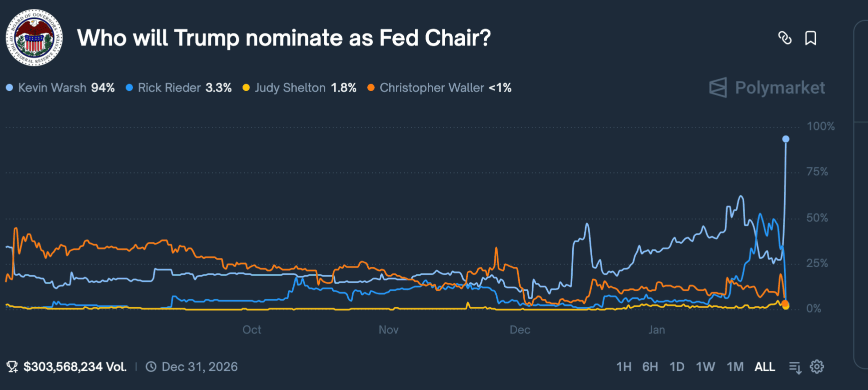Click the copy link icon

click(x=785, y=38)
